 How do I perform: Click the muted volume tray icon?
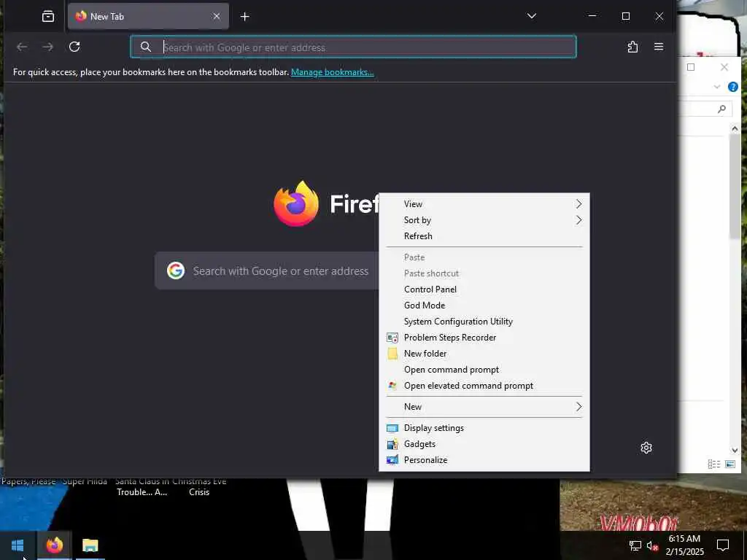pyautogui.click(x=652, y=545)
